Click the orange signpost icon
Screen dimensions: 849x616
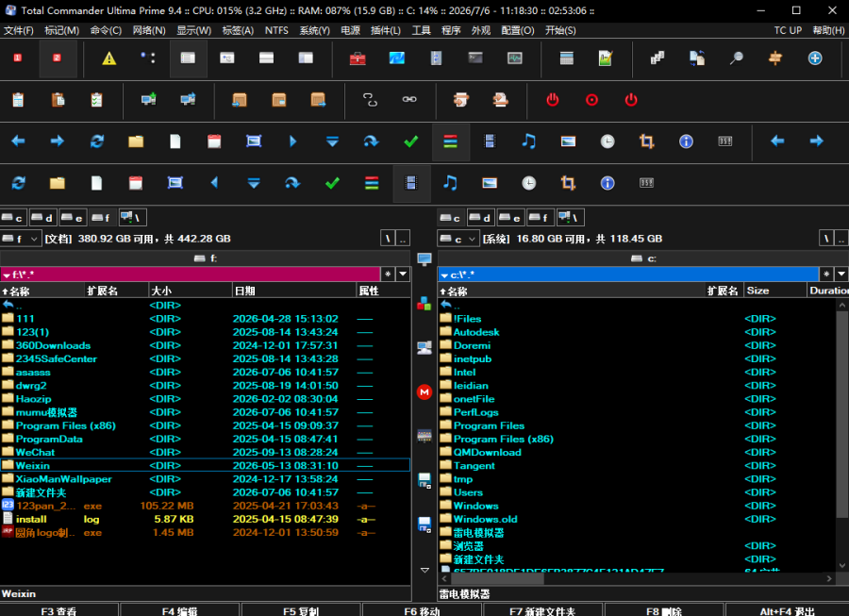pyautogui.click(x=775, y=58)
